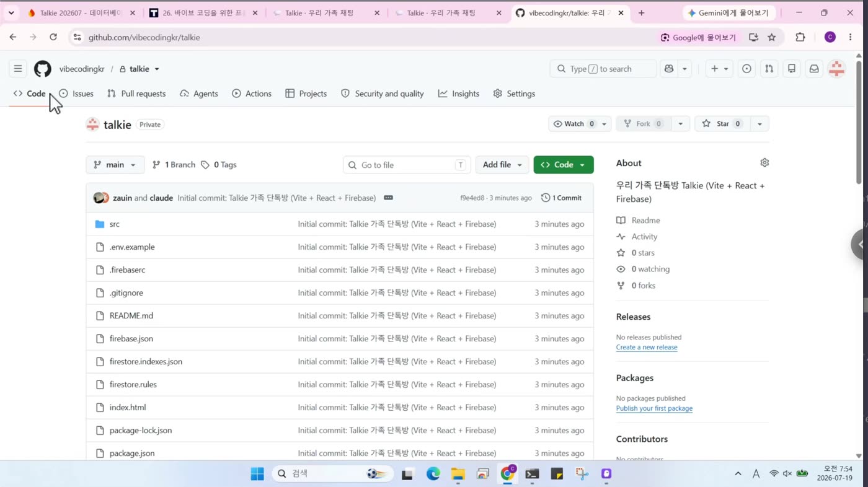View the 1 Commit history
Image resolution: width=868 pixels, height=487 pixels.
point(561,198)
